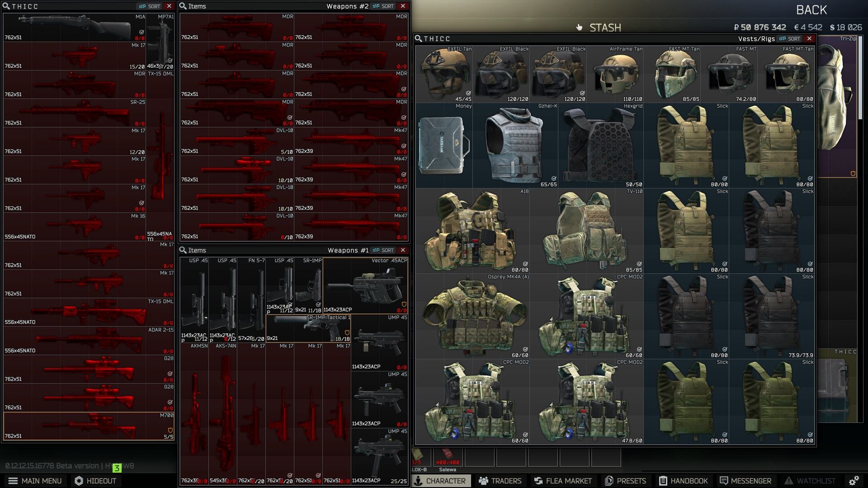Open the PRESETS tab
Screen dimensions: 868x488
[626, 481]
